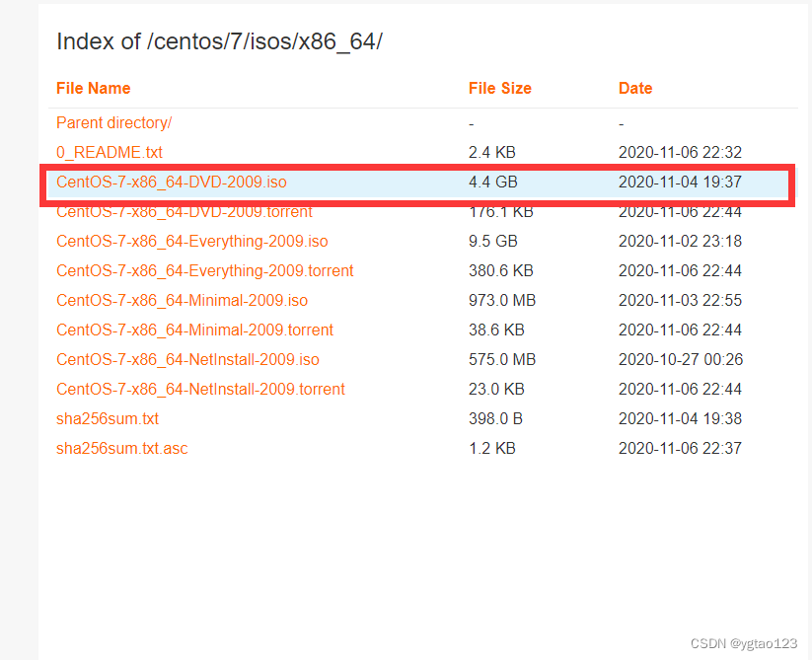Select the date 2020-11-06 22:32

(x=680, y=152)
